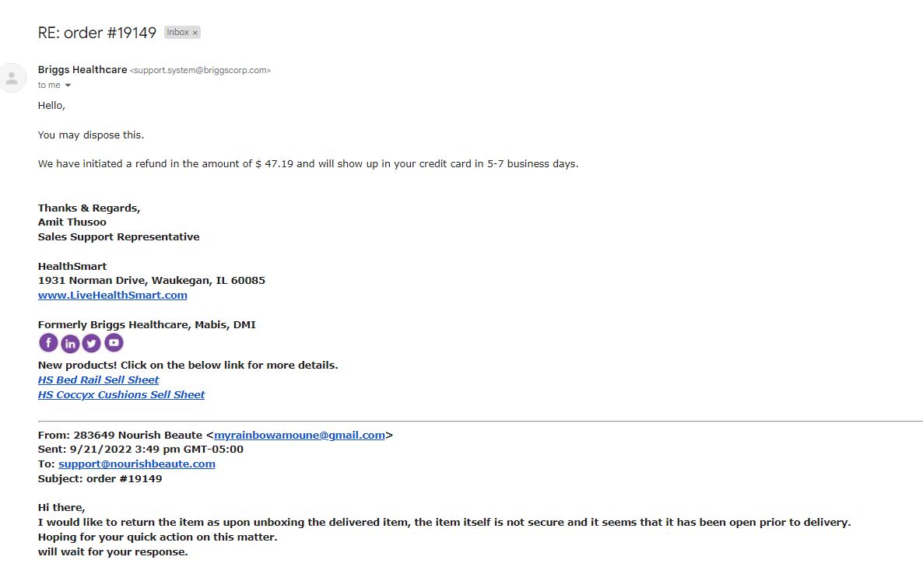This screenshot has width=923, height=588.
Task: Expand the 'to me' recipient details arrow
Action: [68, 86]
